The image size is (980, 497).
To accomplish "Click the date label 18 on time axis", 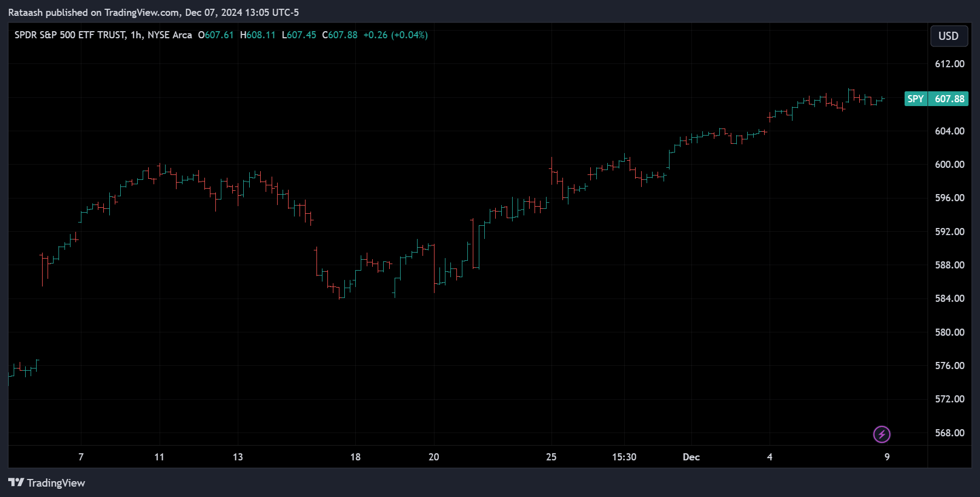I will click(355, 457).
